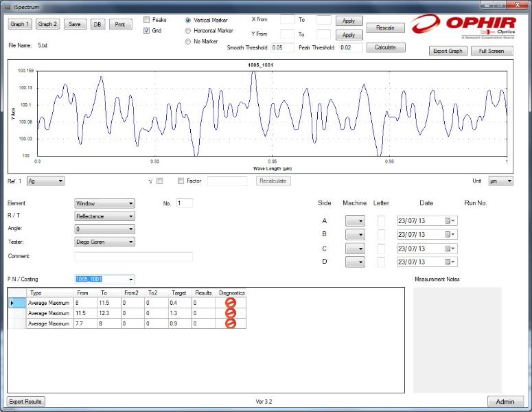Open the Ref. 1 Ag dropdown
Image resolution: width=532 pixels, height=412 pixels.
pyautogui.click(x=45, y=181)
